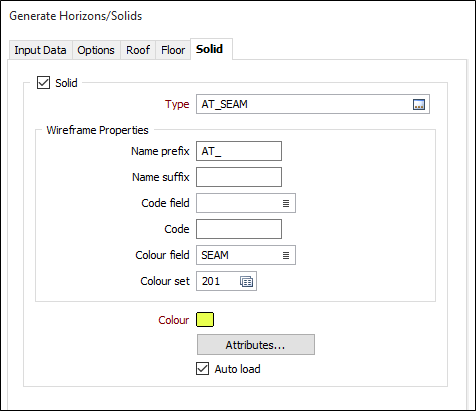The image size is (476, 411).
Task: Select the Solid tab
Action: pos(210,49)
